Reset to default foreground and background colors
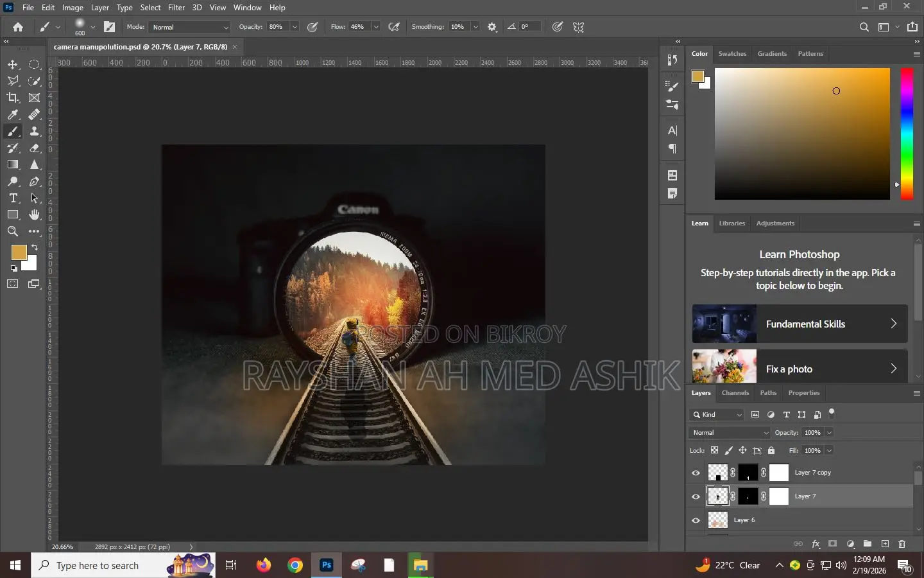Viewport: 924px width, 578px height. click(x=14, y=268)
